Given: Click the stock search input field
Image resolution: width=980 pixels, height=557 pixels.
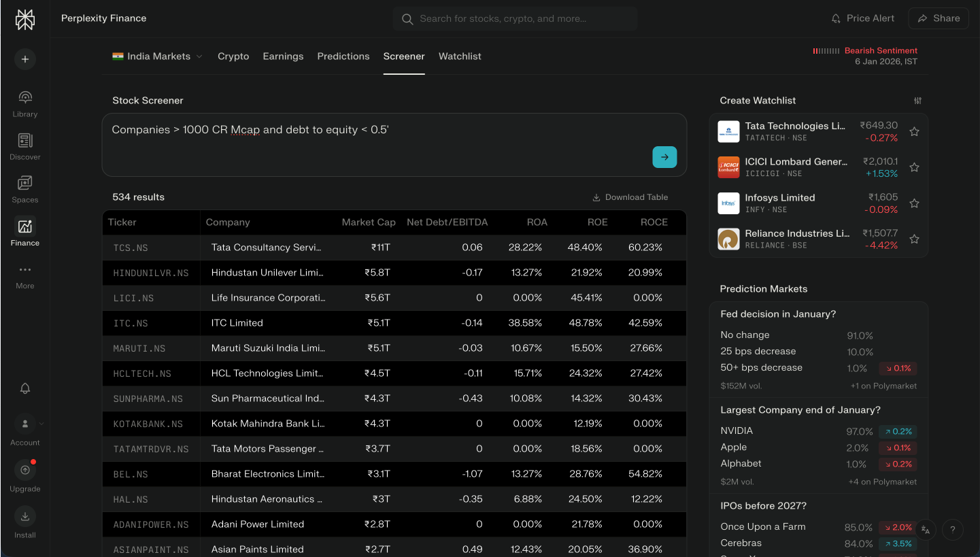Looking at the screenshot, I should point(515,19).
